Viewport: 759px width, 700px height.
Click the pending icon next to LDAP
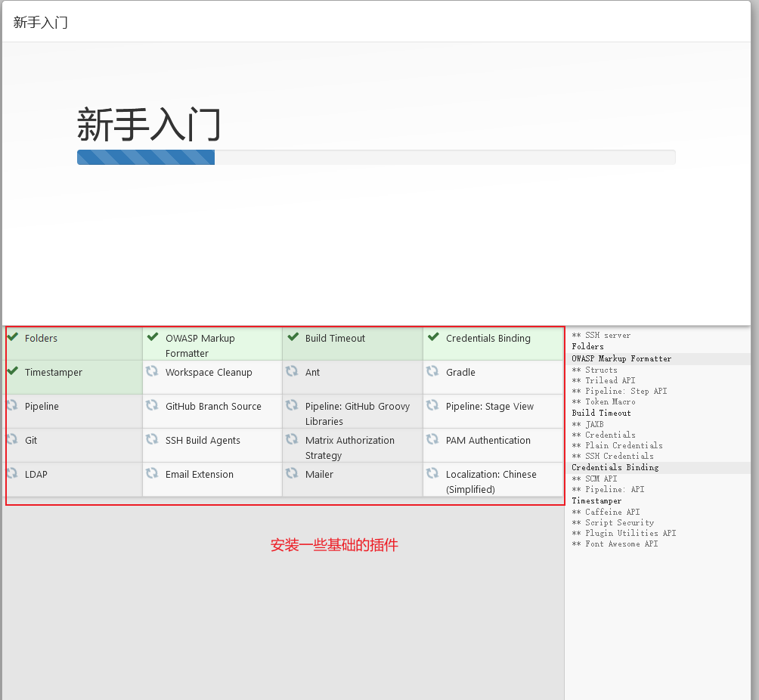(12, 473)
